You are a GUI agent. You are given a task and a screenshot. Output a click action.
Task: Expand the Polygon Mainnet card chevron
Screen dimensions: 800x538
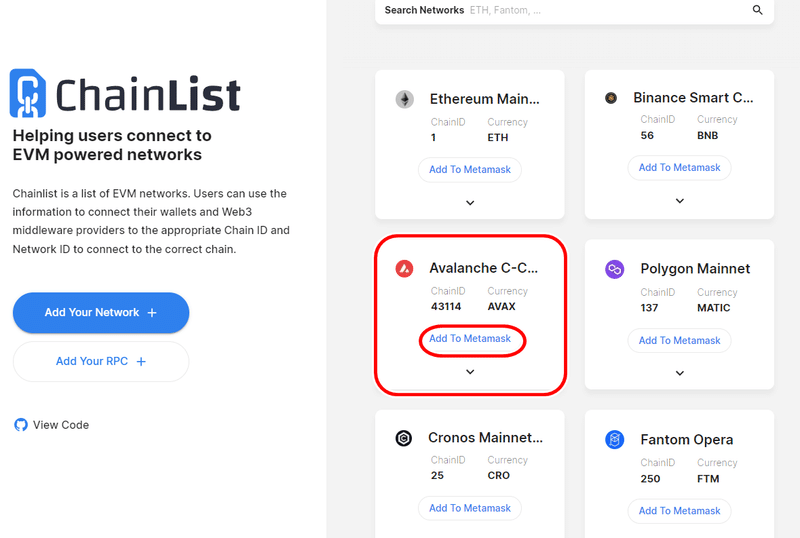click(x=680, y=373)
